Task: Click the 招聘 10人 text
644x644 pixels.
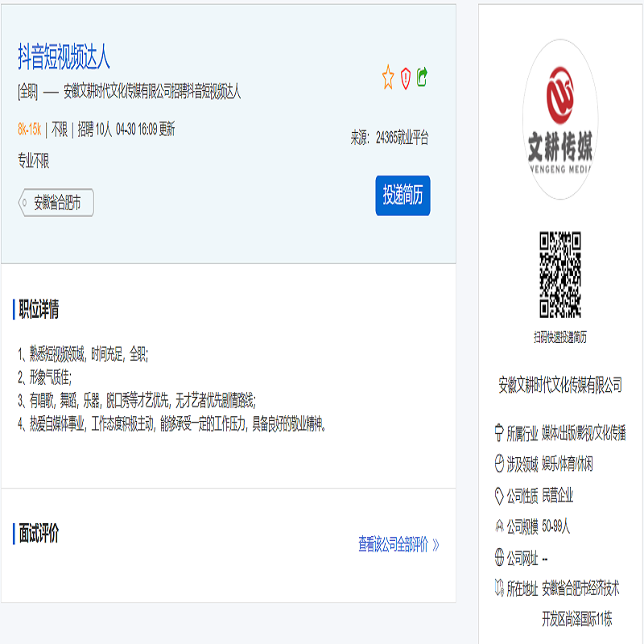Action: coord(94,130)
